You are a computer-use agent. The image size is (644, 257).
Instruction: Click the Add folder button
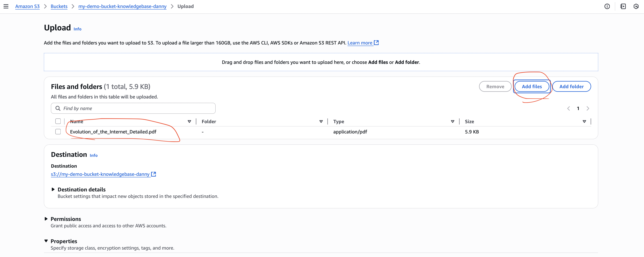point(571,86)
